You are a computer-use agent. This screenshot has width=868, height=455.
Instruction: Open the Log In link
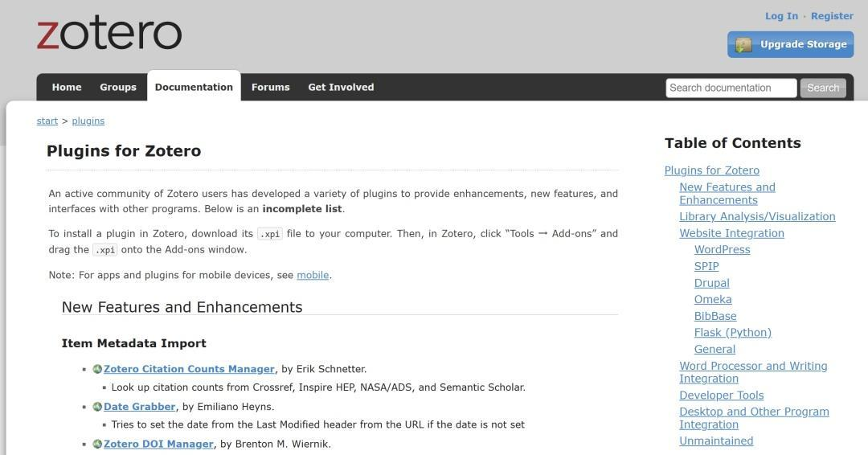coord(781,16)
